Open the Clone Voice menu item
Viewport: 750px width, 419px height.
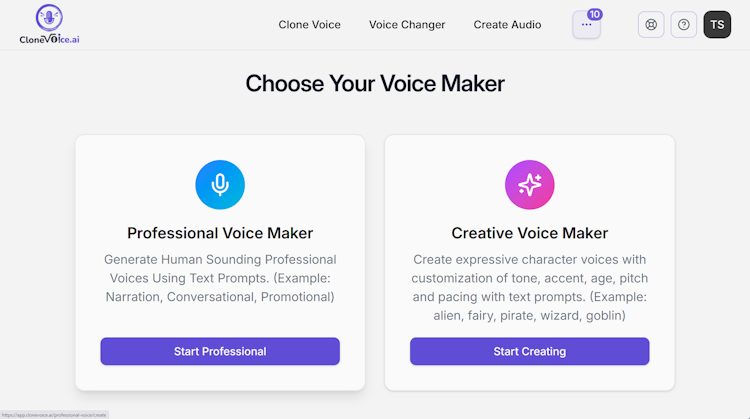point(309,25)
